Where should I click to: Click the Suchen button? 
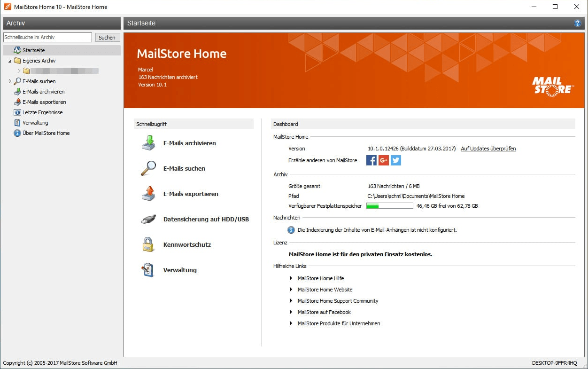coord(107,38)
